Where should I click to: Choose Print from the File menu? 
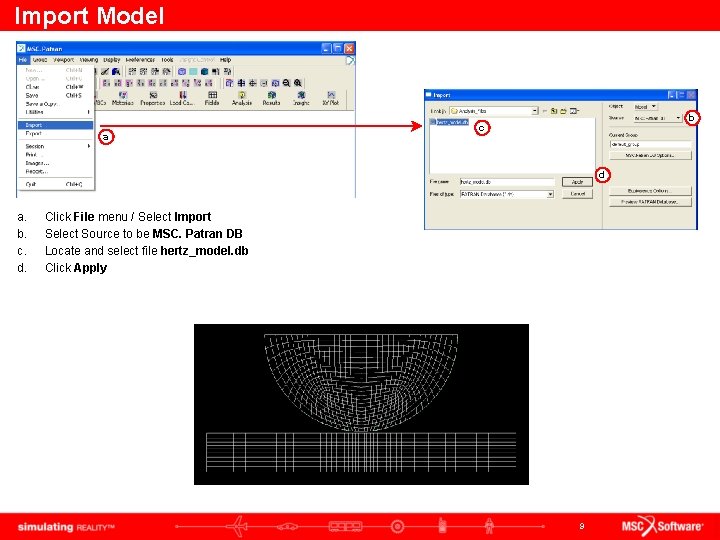(55, 155)
